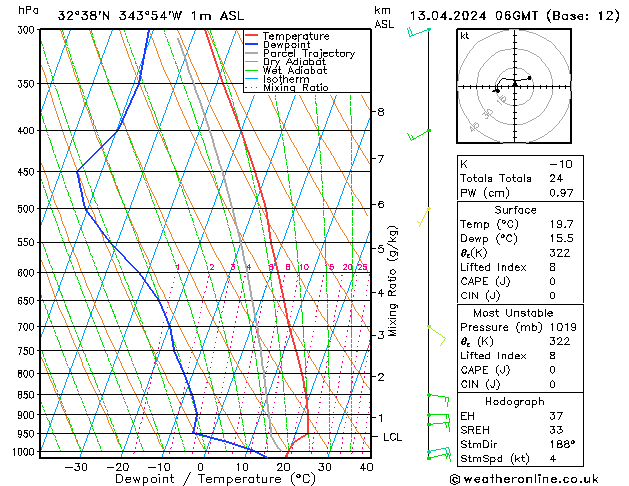This screenshot has height=486, width=629.
Task: Click the 500 hPa pressure label
Action: (x=26, y=209)
